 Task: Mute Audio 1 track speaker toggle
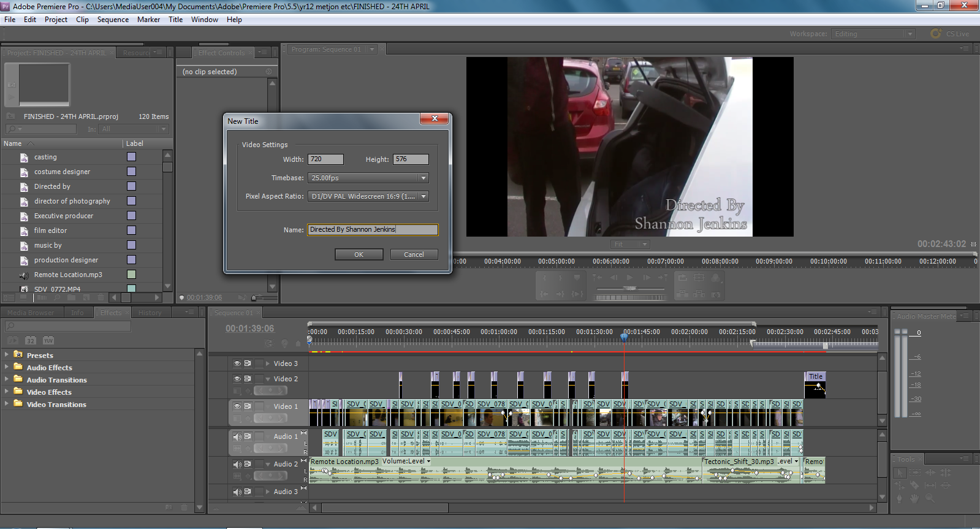[x=237, y=436]
